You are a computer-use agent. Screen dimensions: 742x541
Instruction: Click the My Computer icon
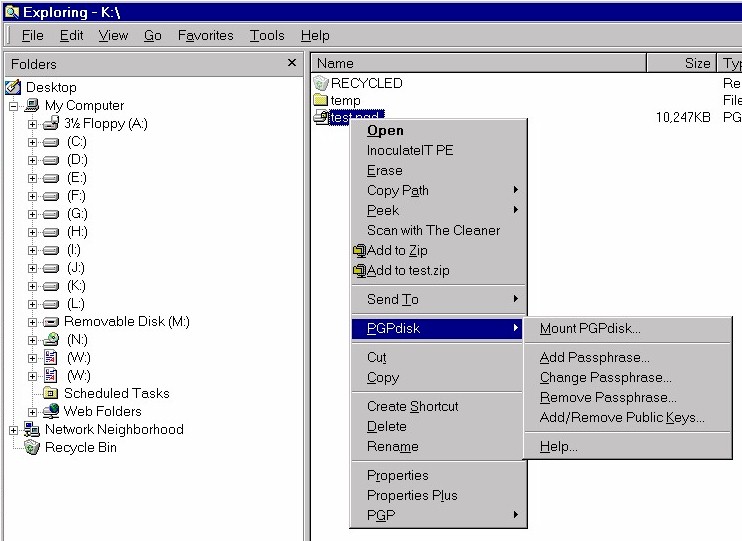coord(32,105)
